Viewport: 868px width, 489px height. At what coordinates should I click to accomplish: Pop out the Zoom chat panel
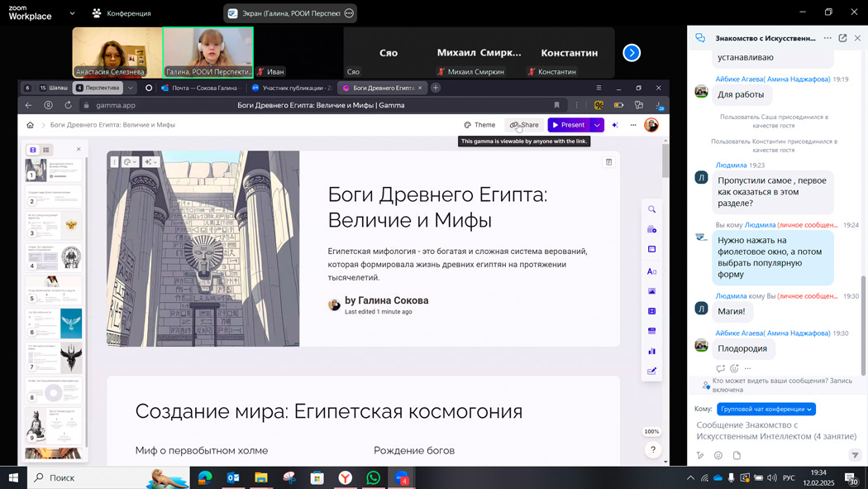click(842, 38)
